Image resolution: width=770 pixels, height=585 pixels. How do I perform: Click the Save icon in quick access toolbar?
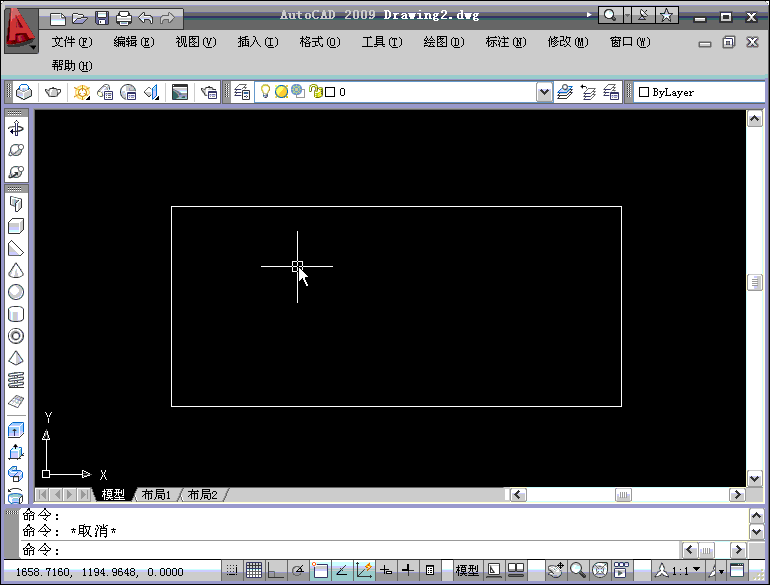click(102, 19)
